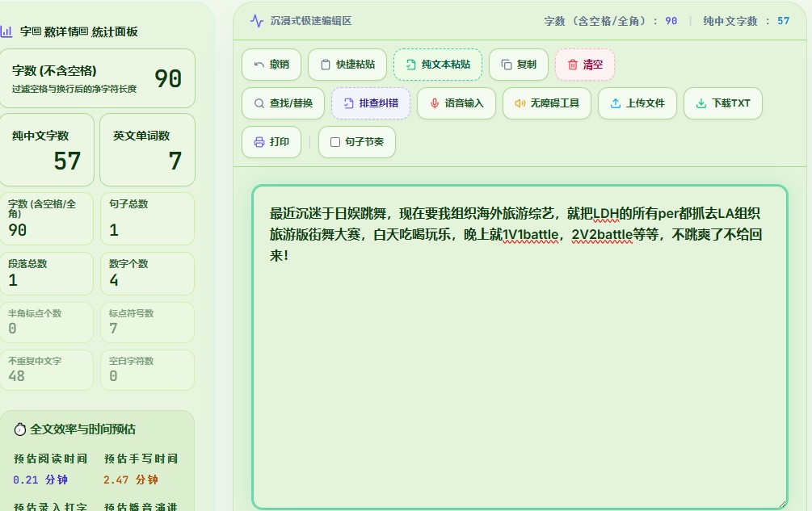
Task: Click the 空白字符数 card
Action: (148, 371)
